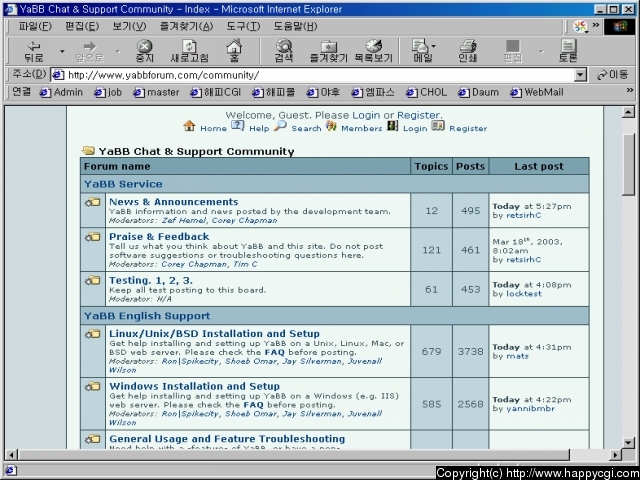Open the 편집(E) menu
640x480 pixels.
[x=82, y=27]
